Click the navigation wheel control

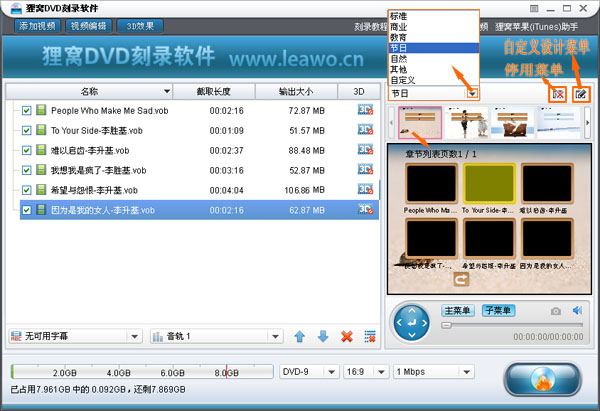[412, 323]
